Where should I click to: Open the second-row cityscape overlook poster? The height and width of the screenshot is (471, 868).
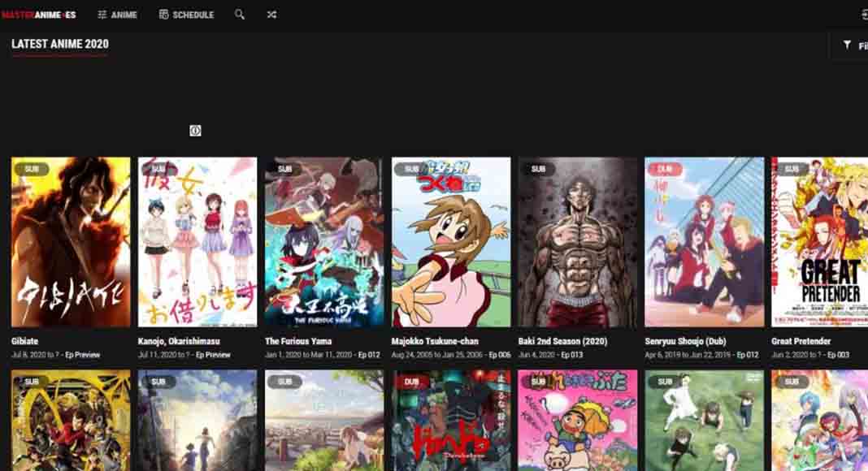click(x=324, y=421)
